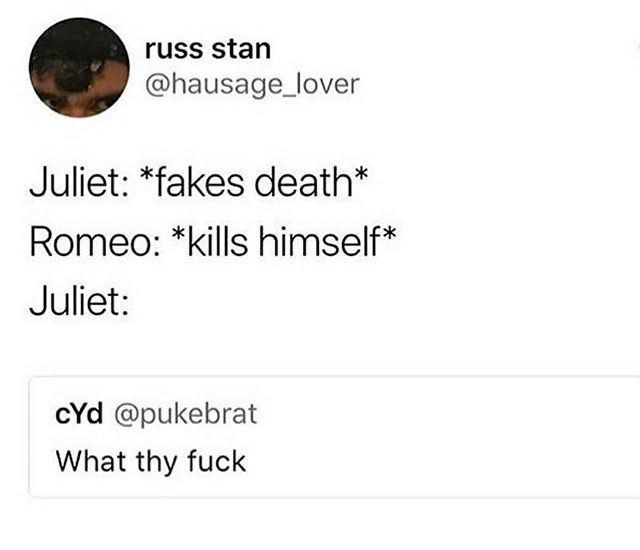640x550 pixels.
Task: Open the @hausage_lover handle
Action: [x=252, y=85]
